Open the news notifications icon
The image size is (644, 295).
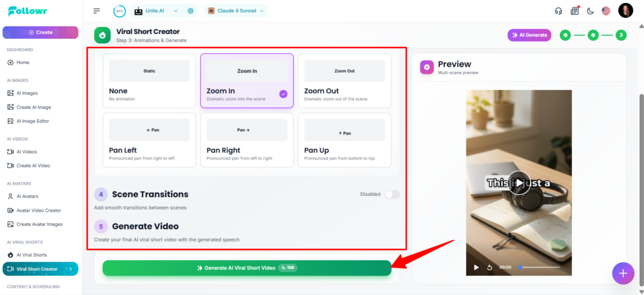click(575, 11)
